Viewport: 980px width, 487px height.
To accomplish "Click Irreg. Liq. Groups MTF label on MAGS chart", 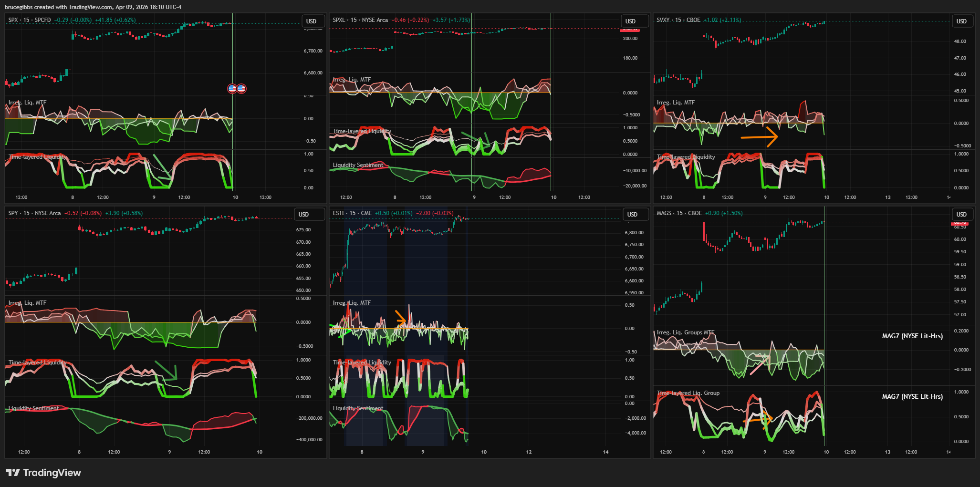I will [x=685, y=332].
